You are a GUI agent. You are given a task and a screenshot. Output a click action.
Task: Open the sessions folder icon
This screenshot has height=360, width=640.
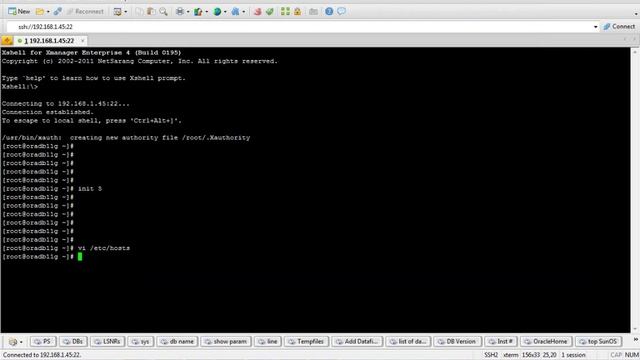(40, 11)
